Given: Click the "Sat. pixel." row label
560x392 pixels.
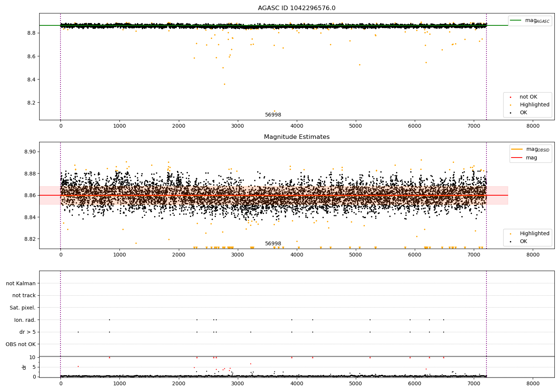Looking at the screenshot, I should click(x=23, y=308).
